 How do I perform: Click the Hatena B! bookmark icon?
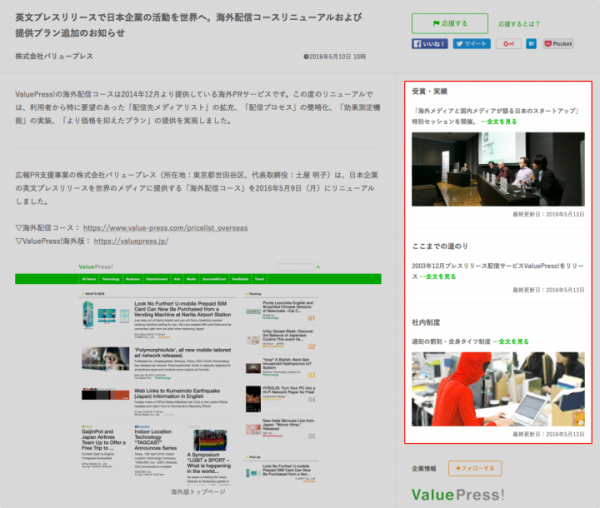531,44
